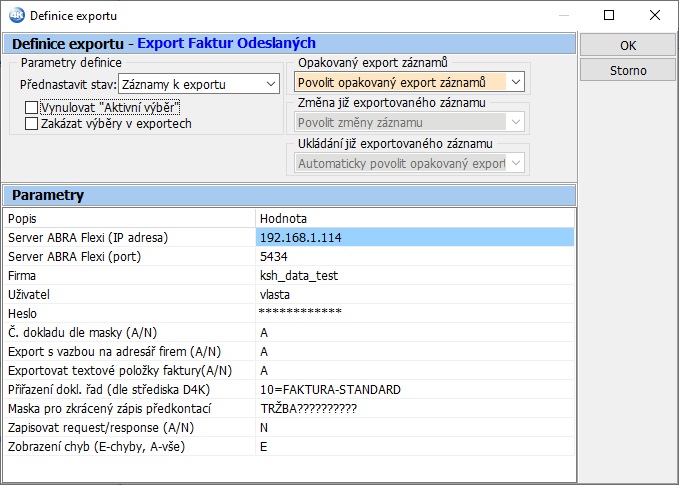
Task: Confirm the dialog with OK
Action: [x=627, y=45]
